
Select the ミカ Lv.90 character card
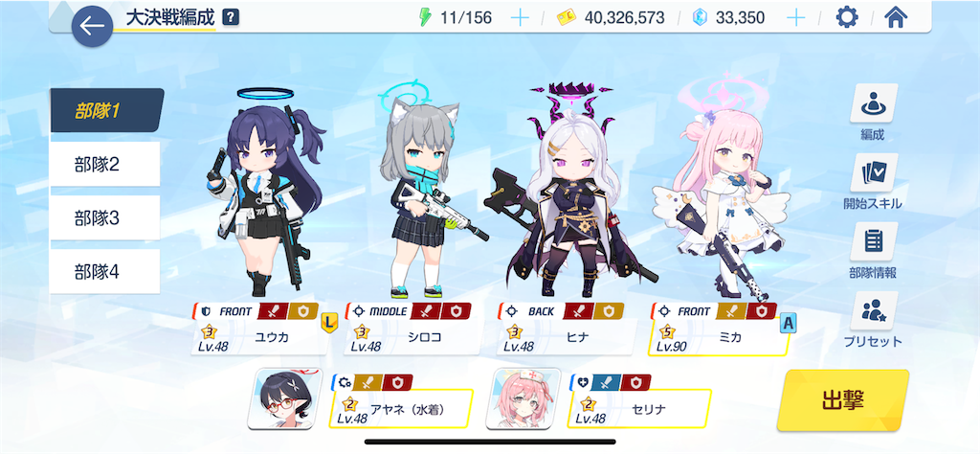[x=720, y=329]
